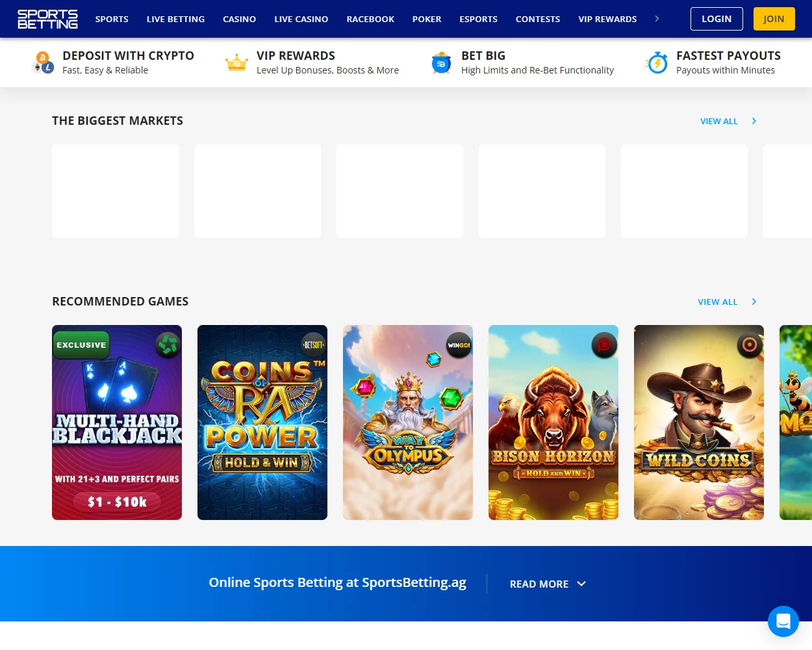Click the Sports Betting logo
The width and height of the screenshot is (812, 650).
[x=47, y=19]
